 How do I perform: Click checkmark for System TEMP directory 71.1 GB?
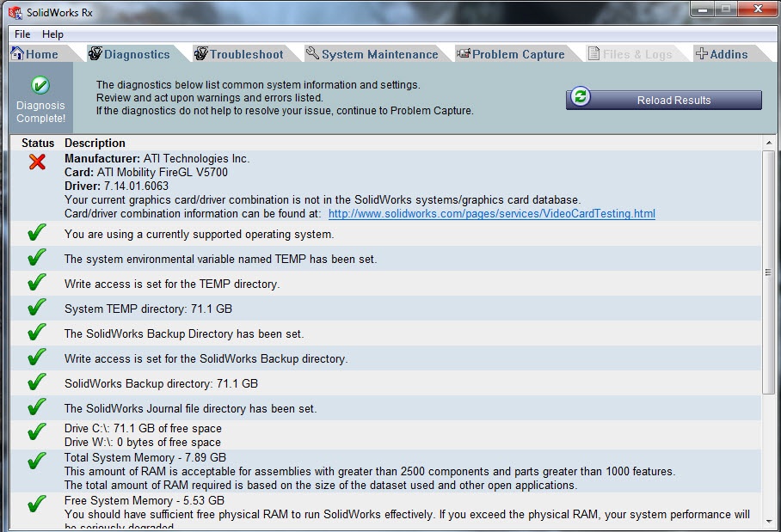pyautogui.click(x=37, y=307)
